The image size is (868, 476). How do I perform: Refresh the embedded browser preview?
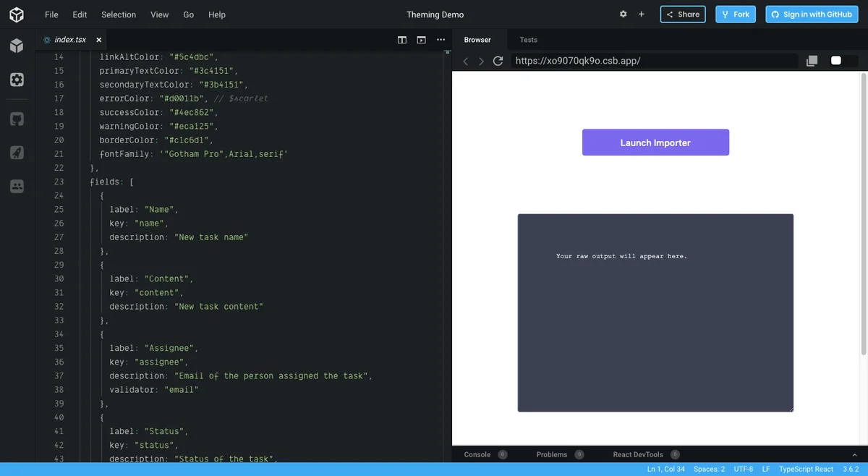tap(498, 61)
